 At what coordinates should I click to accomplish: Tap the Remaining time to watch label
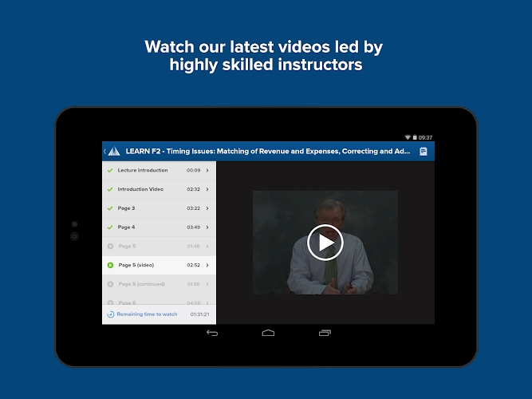coord(147,314)
